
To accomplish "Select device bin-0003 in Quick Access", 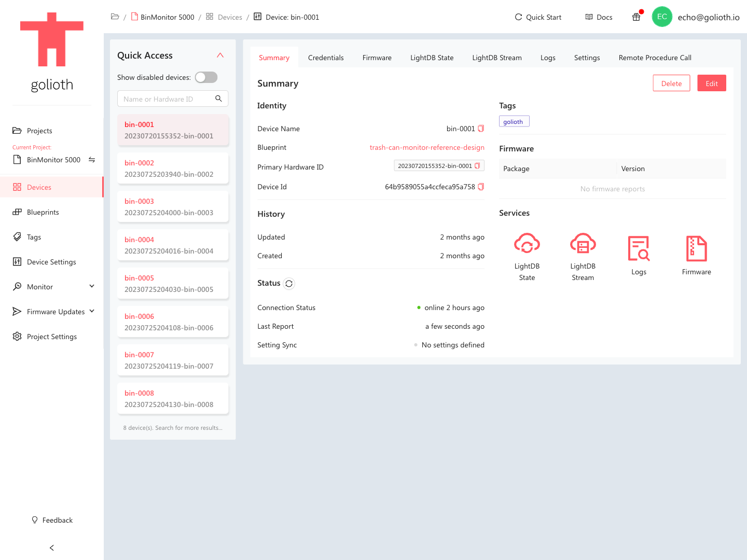I will [173, 207].
